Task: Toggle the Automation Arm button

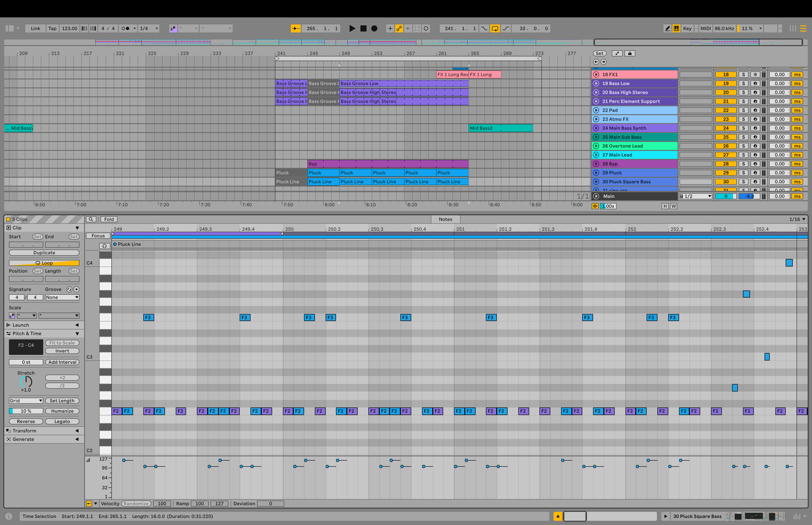Action: coord(399,28)
